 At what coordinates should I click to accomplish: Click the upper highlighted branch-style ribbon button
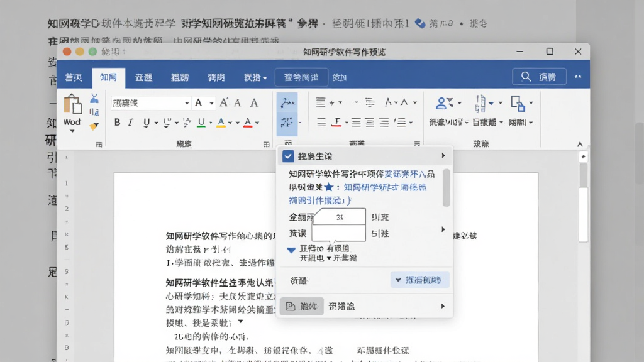[x=287, y=102]
